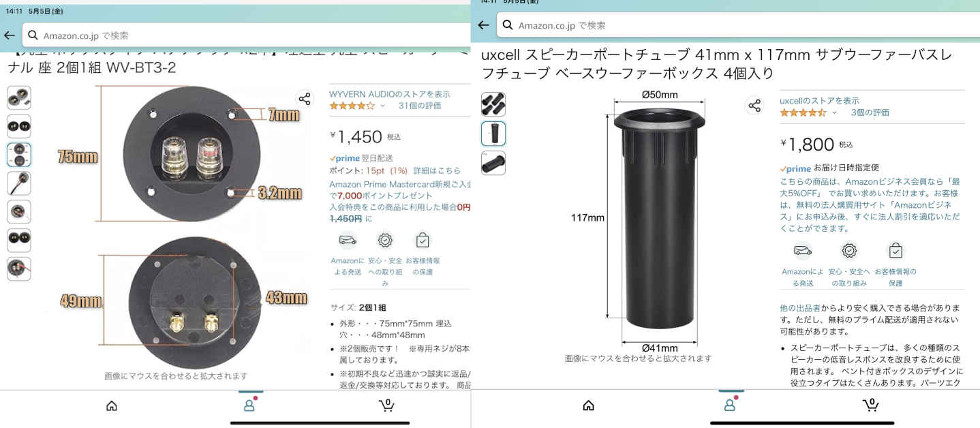This screenshot has height=428, width=980.
Task: Focus the Amazon.co.jp search field in the right window
Action: pos(738,25)
